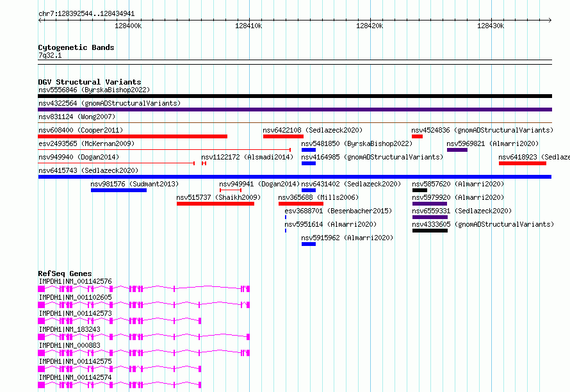The height and width of the screenshot is (392, 570).
Task: Click the nsv6559331 (Sedlazeck2020) purple bar
Action: 430,217
